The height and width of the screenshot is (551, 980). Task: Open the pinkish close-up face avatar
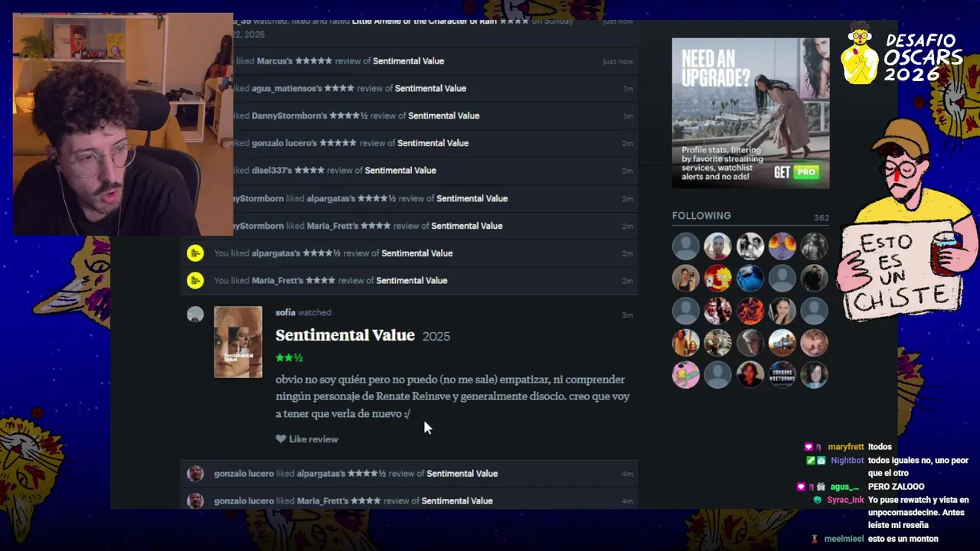(x=815, y=343)
